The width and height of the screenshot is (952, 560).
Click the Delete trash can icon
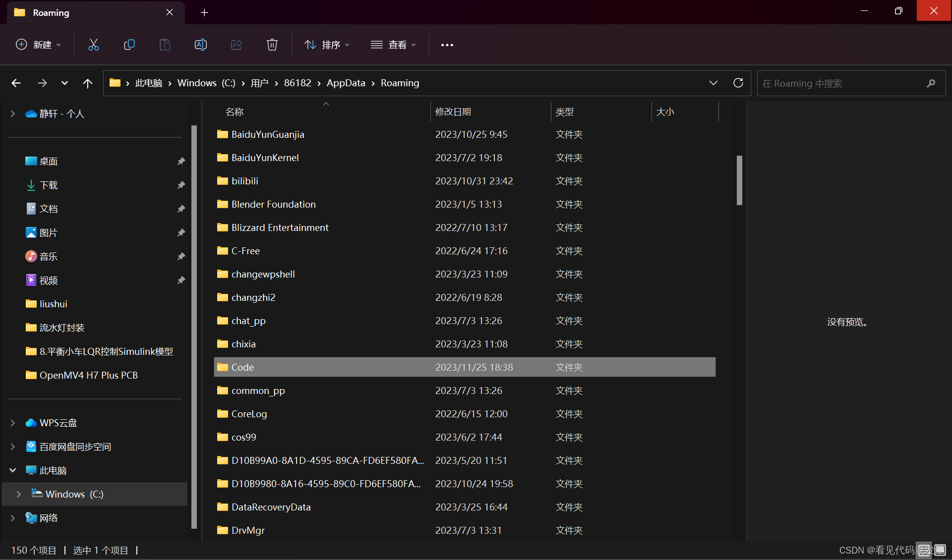272,45
